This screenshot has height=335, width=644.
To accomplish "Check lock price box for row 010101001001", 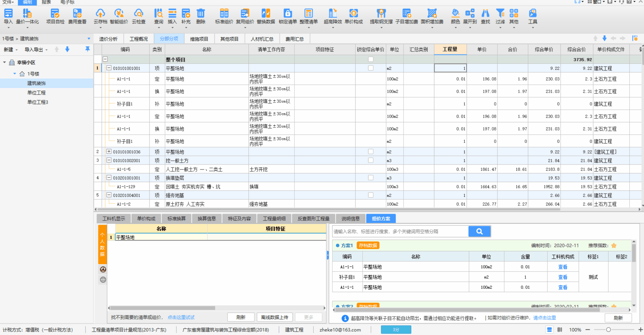I will pyautogui.click(x=370, y=68).
